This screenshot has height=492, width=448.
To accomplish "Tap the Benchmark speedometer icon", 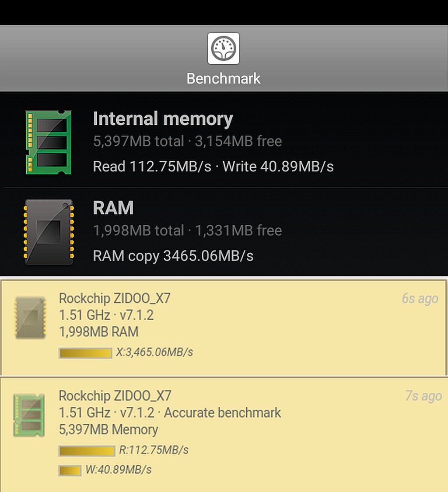I will pos(224,48).
